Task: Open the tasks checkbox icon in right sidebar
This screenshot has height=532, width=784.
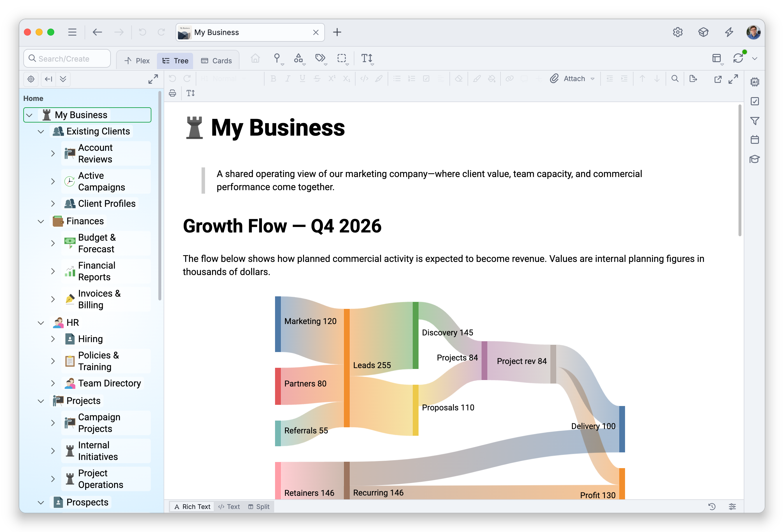Action: pyautogui.click(x=755, y=101)
